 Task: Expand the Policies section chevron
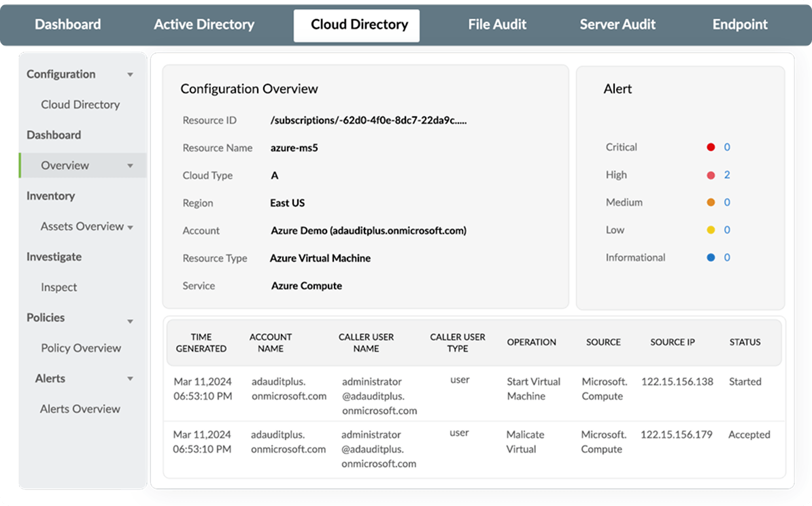pyautogui.click(x=130, y=320)
